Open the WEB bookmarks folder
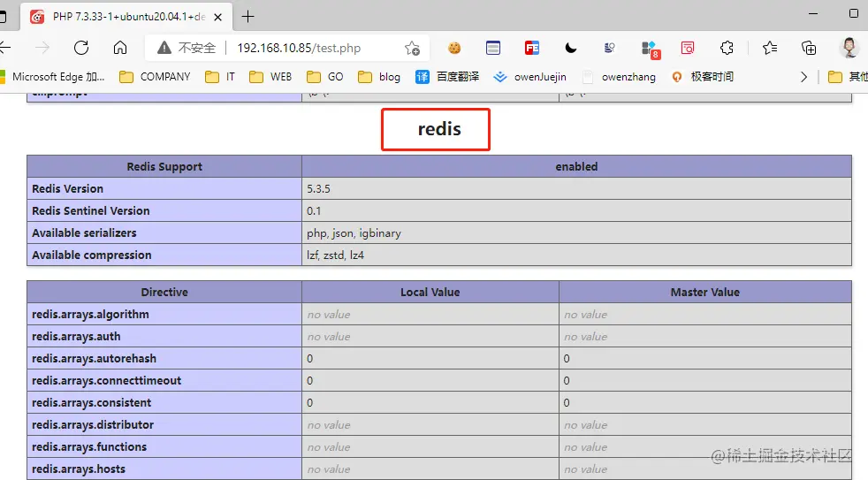 tap(270, 77)
